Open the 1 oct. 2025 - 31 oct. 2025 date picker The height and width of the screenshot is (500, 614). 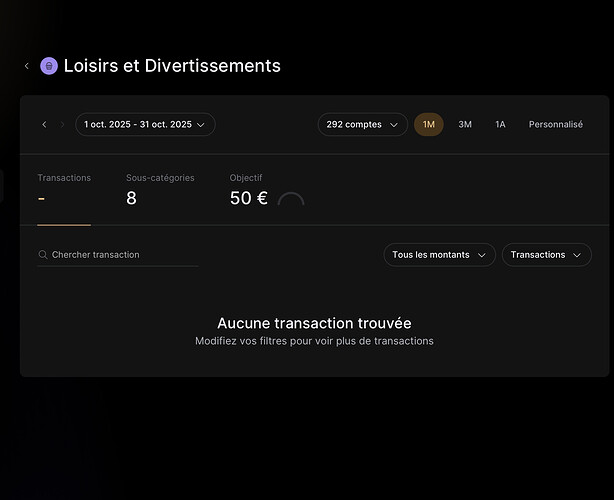click(x=145, y=125)
